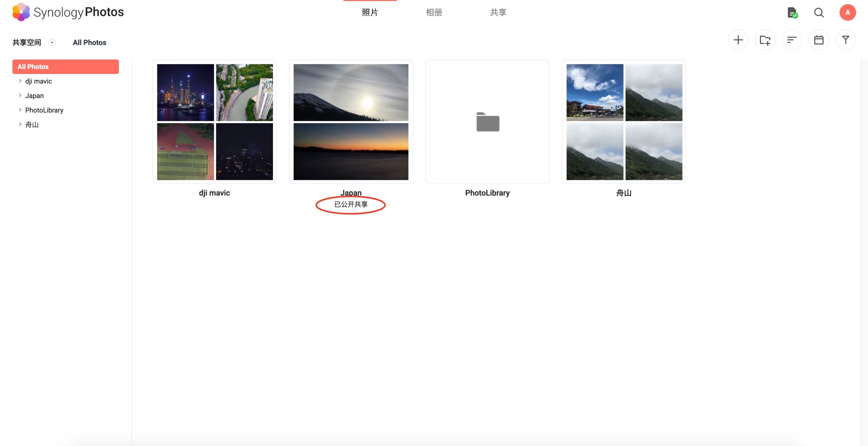
Task: Click the add plus icon in toolbar
Action: [x=738, y=40]
